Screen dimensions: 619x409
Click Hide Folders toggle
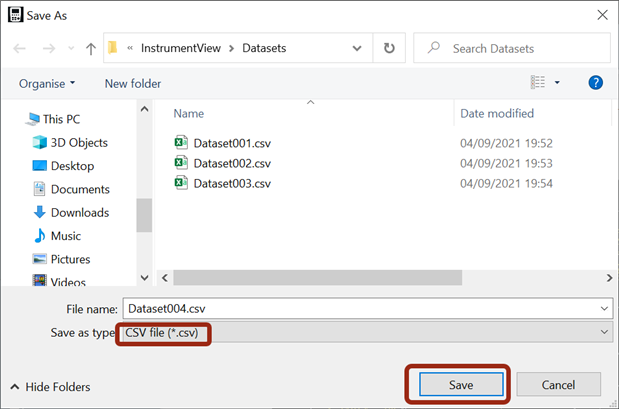[50, 387]
